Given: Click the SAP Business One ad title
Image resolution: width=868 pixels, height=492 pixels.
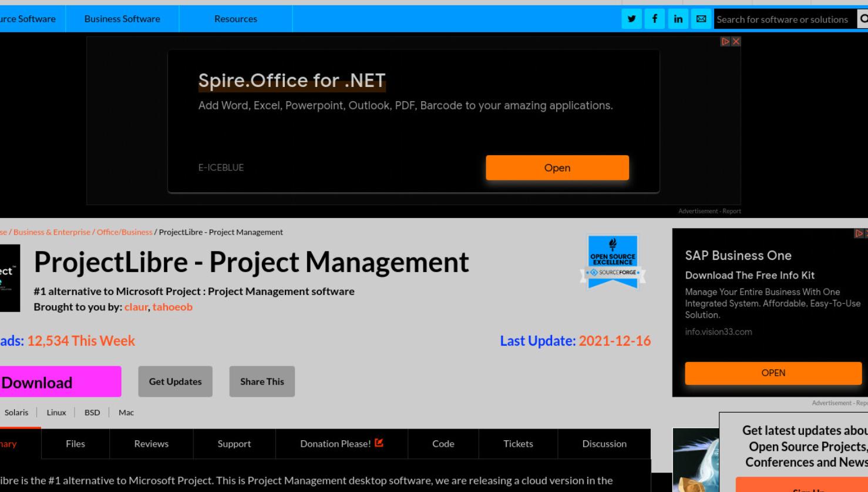Looking at the screenshot, I should [738, 256].
